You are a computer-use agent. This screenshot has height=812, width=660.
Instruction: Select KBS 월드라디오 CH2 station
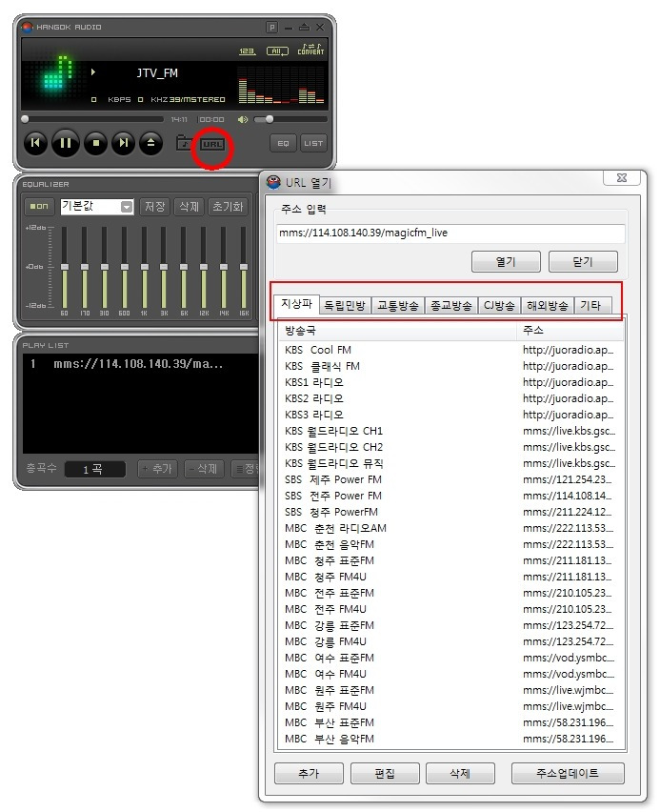tap(450, 447)
